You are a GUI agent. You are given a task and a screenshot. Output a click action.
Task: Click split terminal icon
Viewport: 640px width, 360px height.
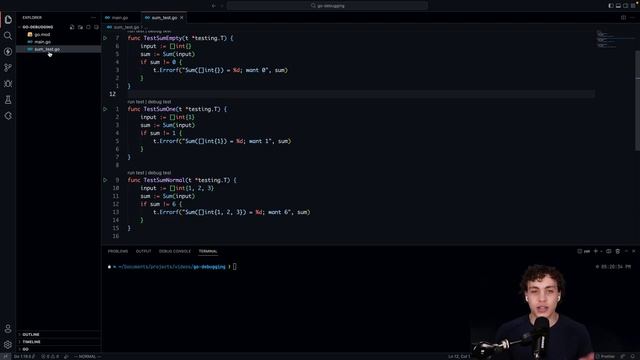tap(609, 251)
